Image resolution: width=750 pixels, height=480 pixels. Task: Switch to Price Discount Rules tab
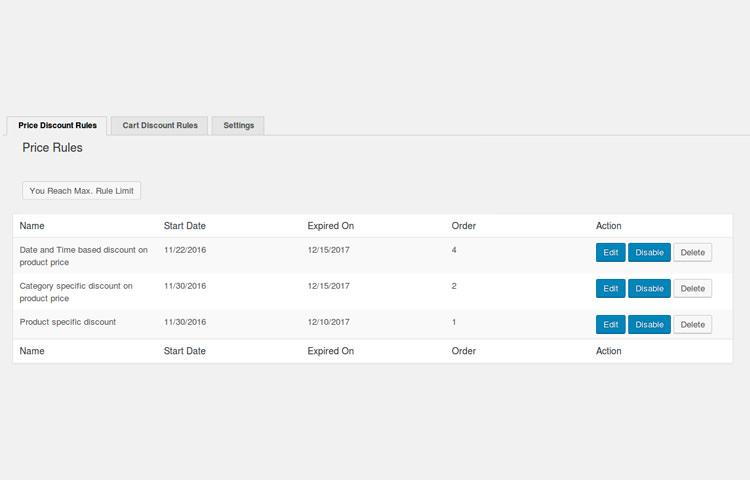point(57,126)
